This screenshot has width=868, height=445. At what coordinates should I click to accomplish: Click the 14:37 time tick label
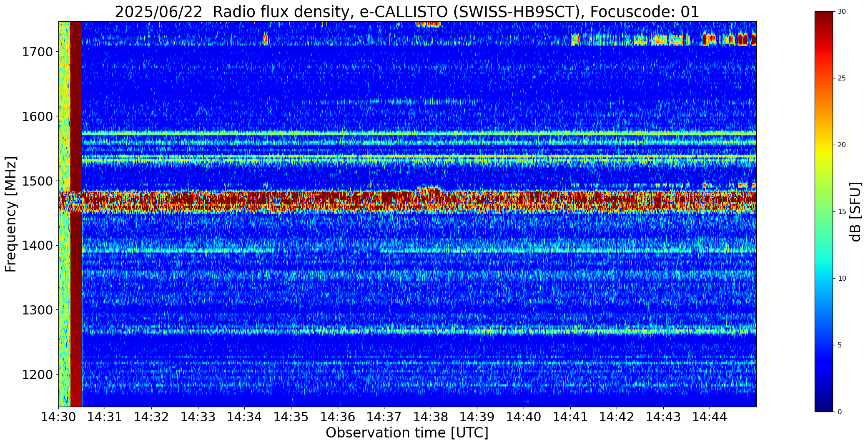point(384,417)
